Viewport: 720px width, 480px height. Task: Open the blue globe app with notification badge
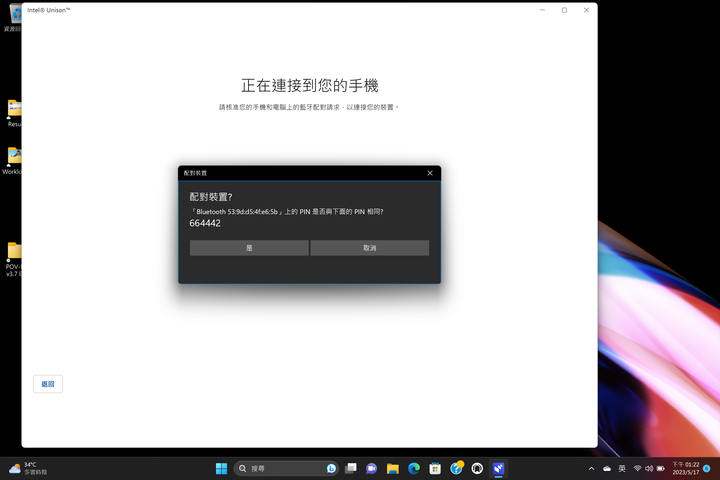pyautogui.click(x=456, y=468)
